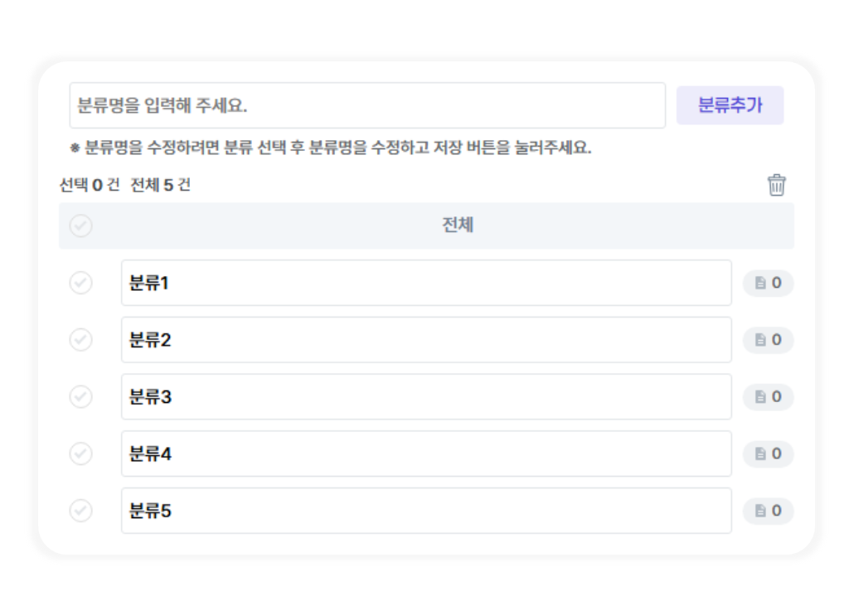Click document count badge for 분류5
Image resolution: width=854 pixels, height=616 pixels.
768,511
